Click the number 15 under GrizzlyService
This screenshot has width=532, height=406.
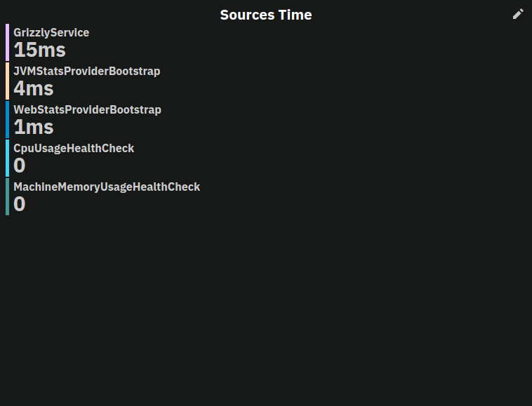[x=25, y=50]
